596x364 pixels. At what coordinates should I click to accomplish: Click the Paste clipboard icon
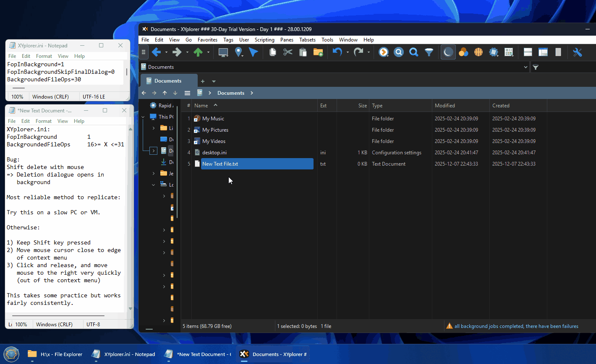tap(303, 52)
